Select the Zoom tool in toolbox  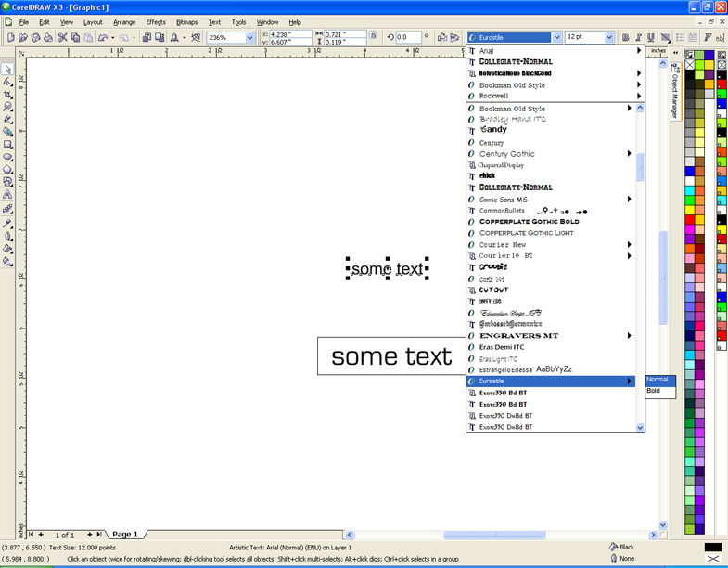(7, 107)
